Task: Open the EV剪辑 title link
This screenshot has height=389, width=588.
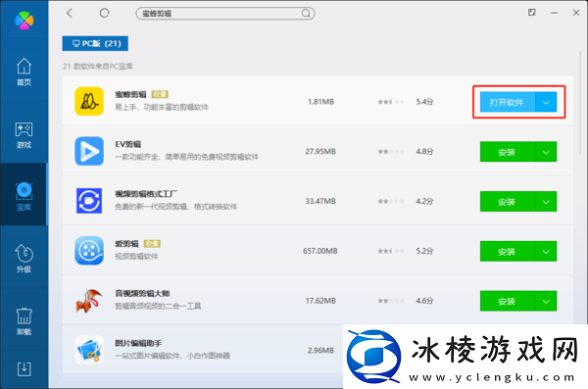Action: click(x=127, y=144)
